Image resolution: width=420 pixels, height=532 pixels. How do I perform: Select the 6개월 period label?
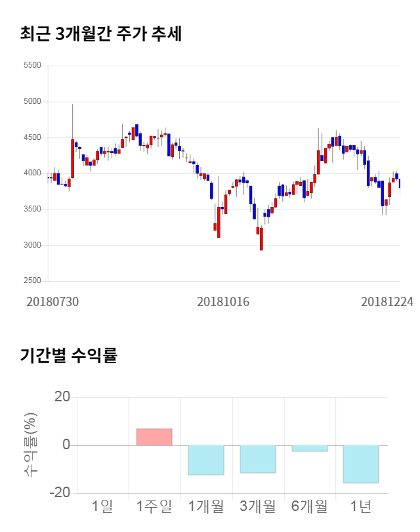click(309, 506)
